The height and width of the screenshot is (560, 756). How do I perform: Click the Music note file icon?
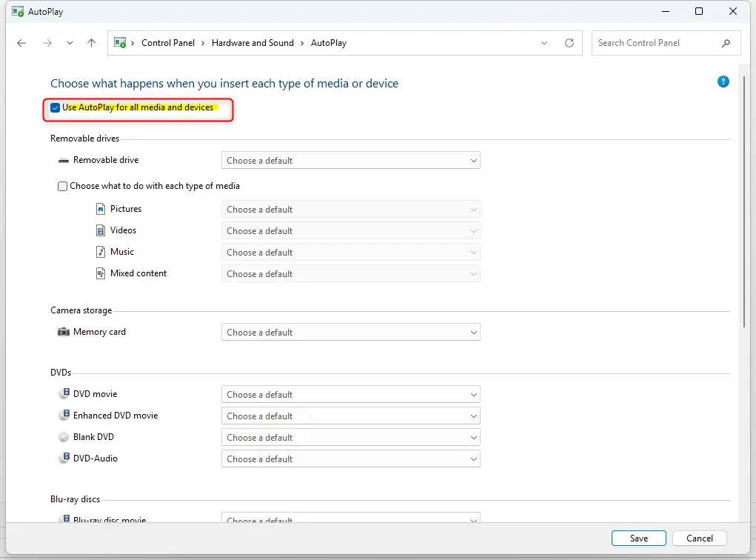tap(100, 252)
